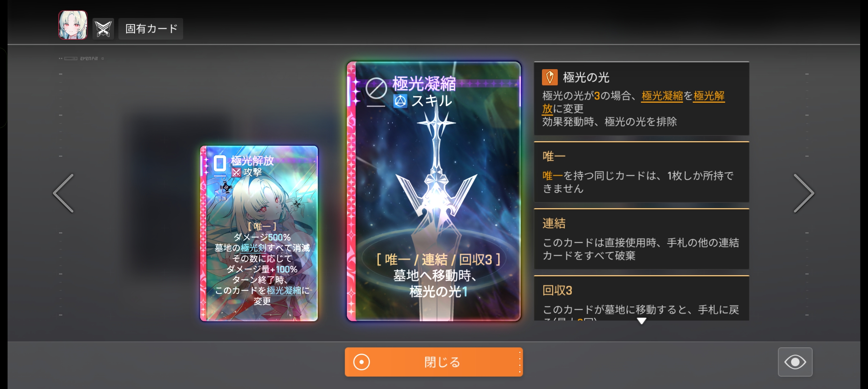Click the crossed-swords class icon
868x389 pixels.
click(x=103, y=29)
